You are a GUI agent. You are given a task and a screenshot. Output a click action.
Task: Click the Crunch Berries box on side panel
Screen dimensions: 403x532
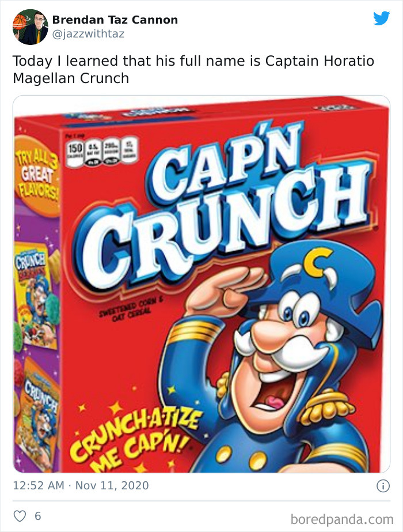pyautogui.click(x=36, y=294)
